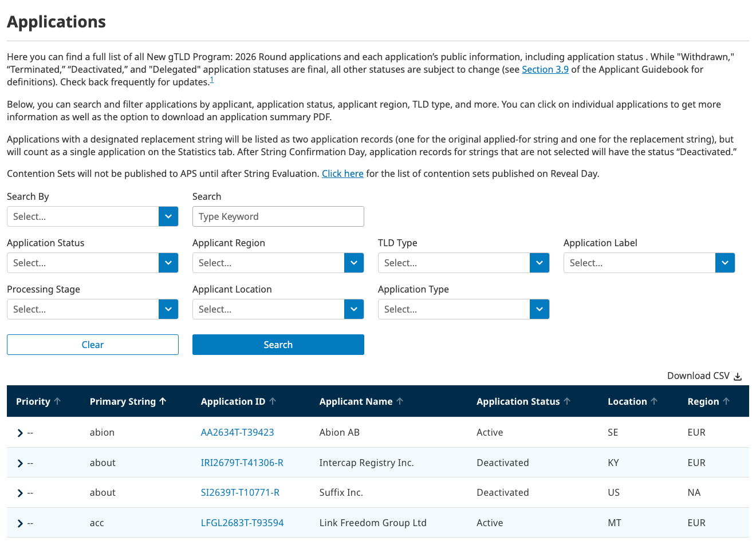Sort by Primary String arrow icon

(x=163, y=401)
